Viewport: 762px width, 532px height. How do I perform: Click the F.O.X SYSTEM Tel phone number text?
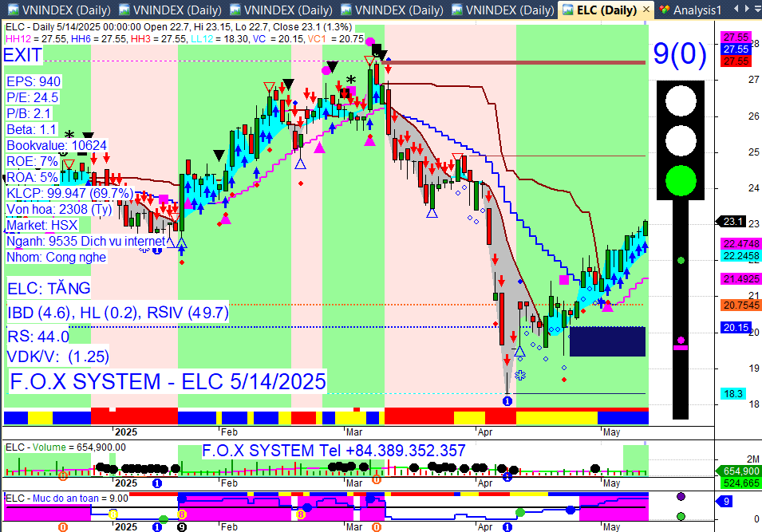[x=334, y=451]
